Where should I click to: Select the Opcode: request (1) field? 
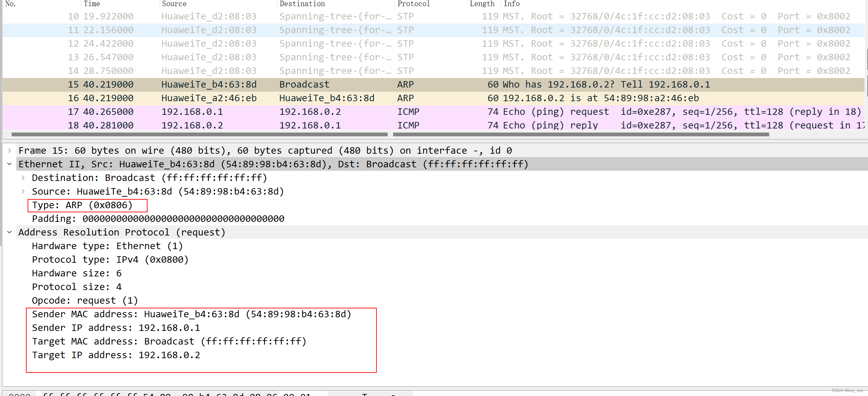tap(85, 301)
